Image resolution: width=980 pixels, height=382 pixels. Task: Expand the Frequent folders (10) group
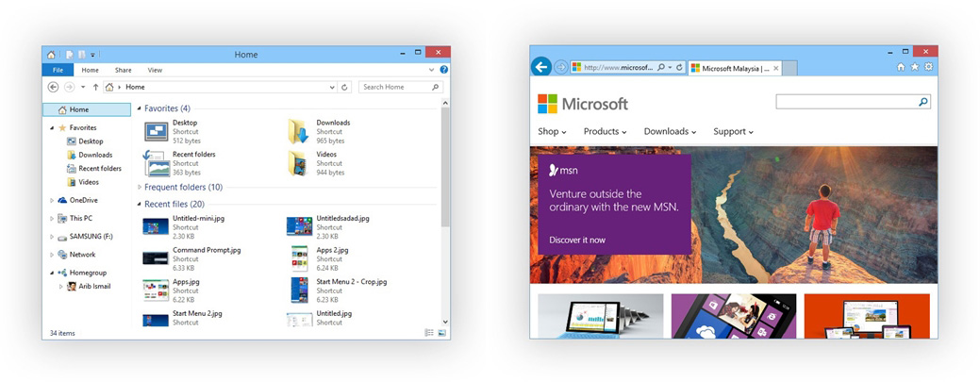[140, 187]
